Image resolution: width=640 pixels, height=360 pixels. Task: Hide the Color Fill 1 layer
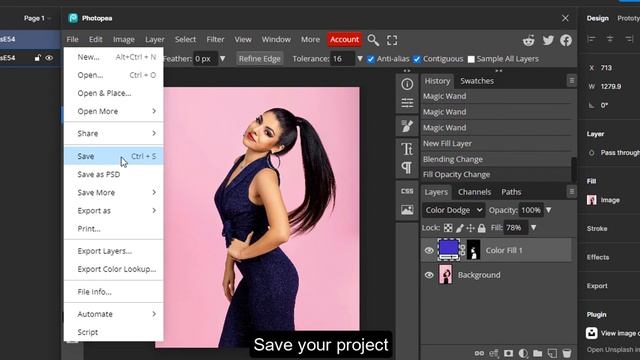[x=429, y=250]
